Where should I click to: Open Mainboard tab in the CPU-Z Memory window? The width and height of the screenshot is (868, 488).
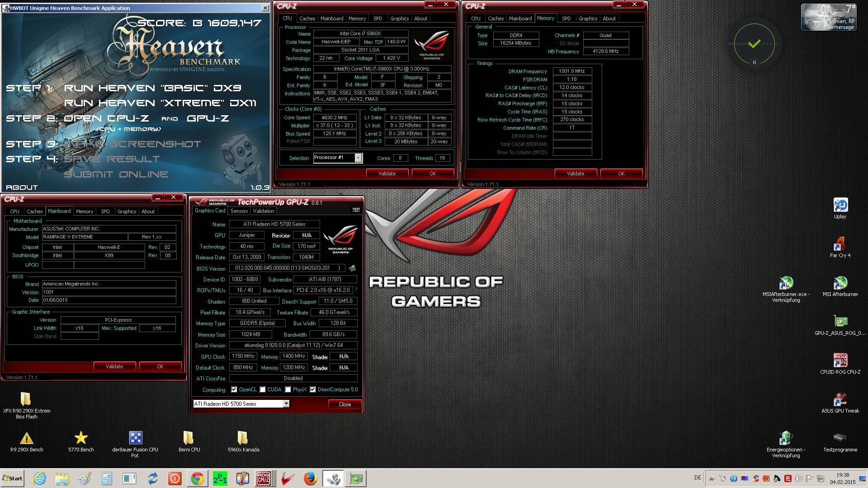[520, 19]
